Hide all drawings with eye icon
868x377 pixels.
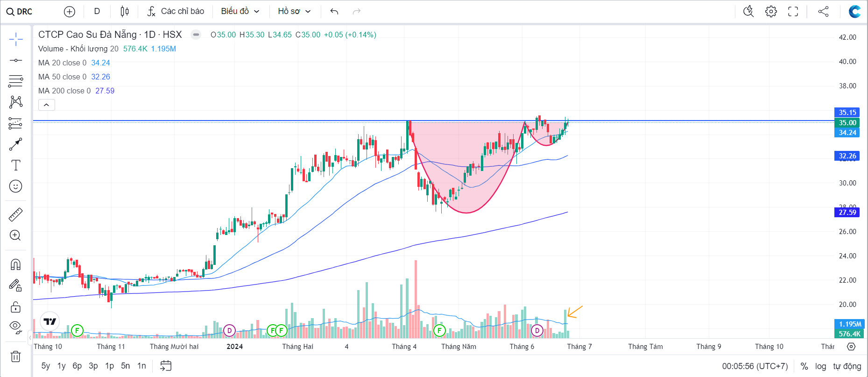15,327
